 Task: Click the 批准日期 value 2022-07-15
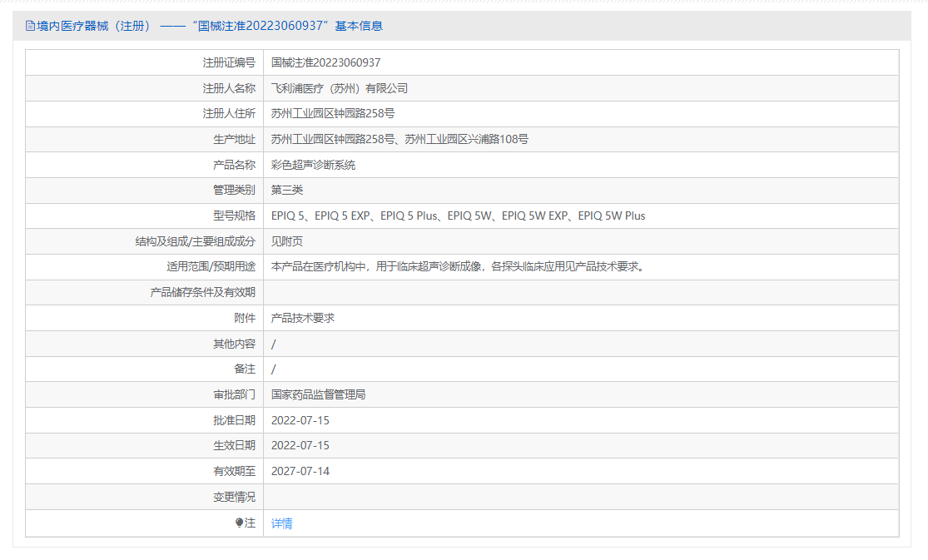pos(300,420)
